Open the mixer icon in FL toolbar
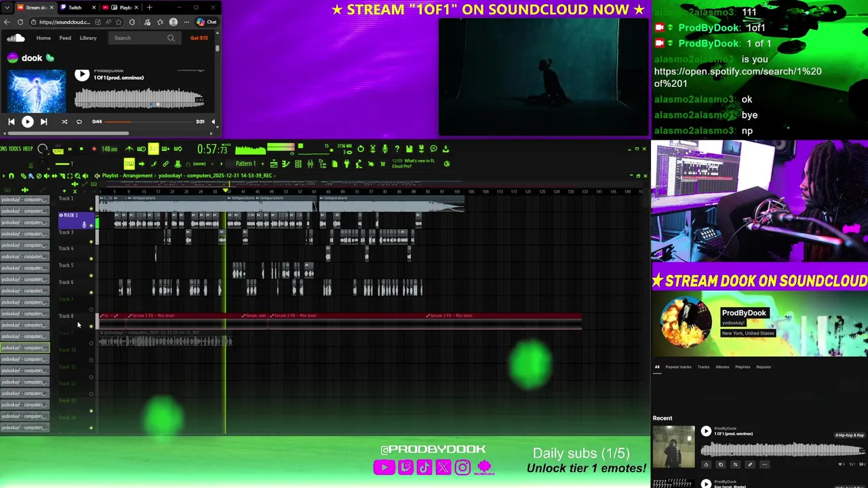This screenshot has width=868, height=488. [310, 164]
